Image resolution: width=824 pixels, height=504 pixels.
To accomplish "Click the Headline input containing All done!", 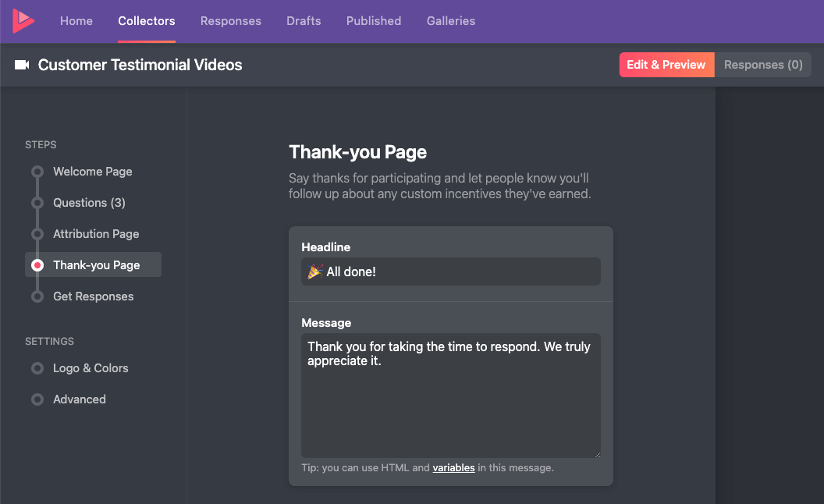I will (x=451, y=272).
